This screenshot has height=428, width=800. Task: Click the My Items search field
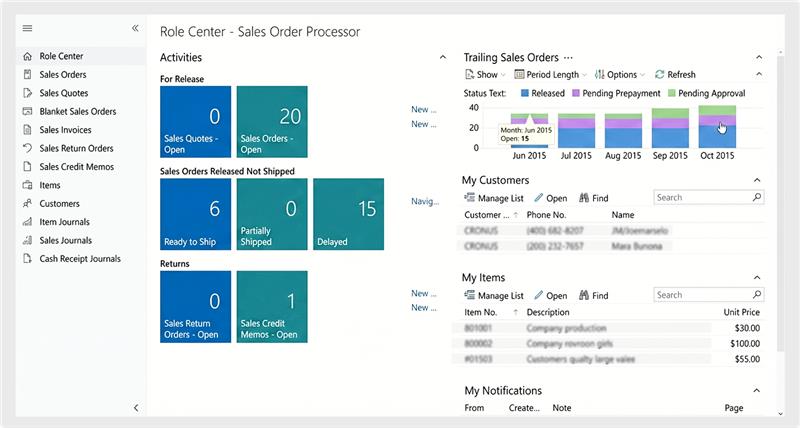pos(701,296)
